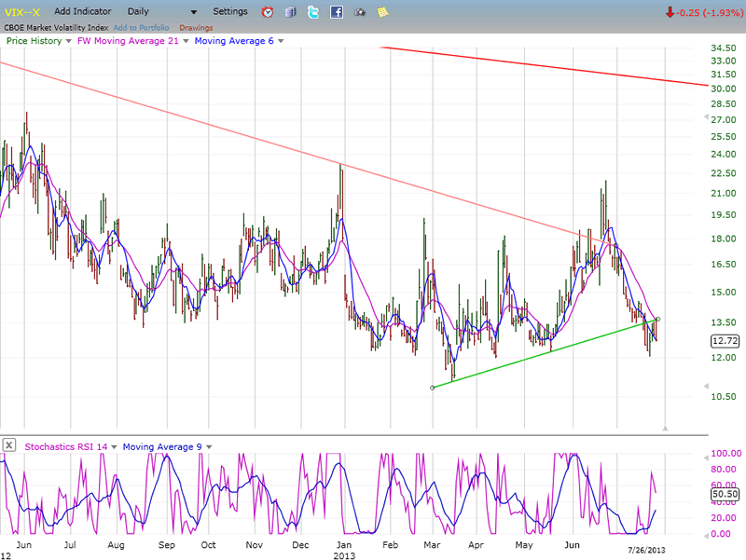Viewport: 746px width, 560px height.
Task: Expand Moving Average 6 options
Action: (281, 41)
